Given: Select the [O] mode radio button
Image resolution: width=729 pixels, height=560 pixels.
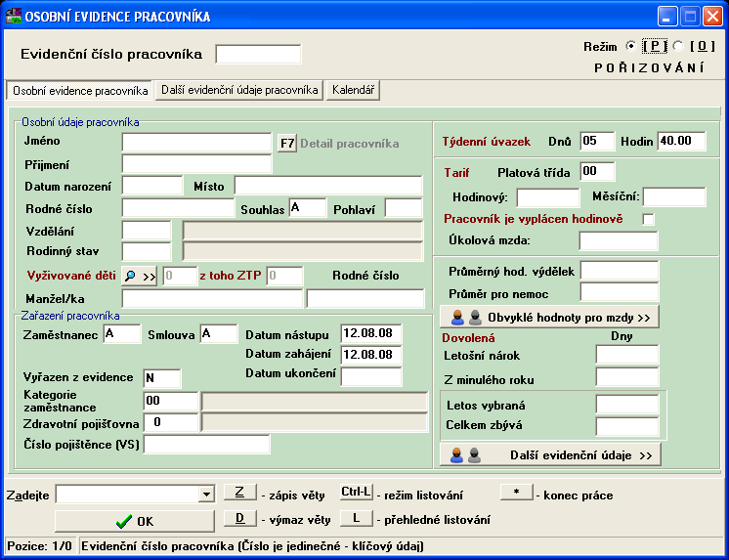Looking at the screenshot, I should [678, 46].
